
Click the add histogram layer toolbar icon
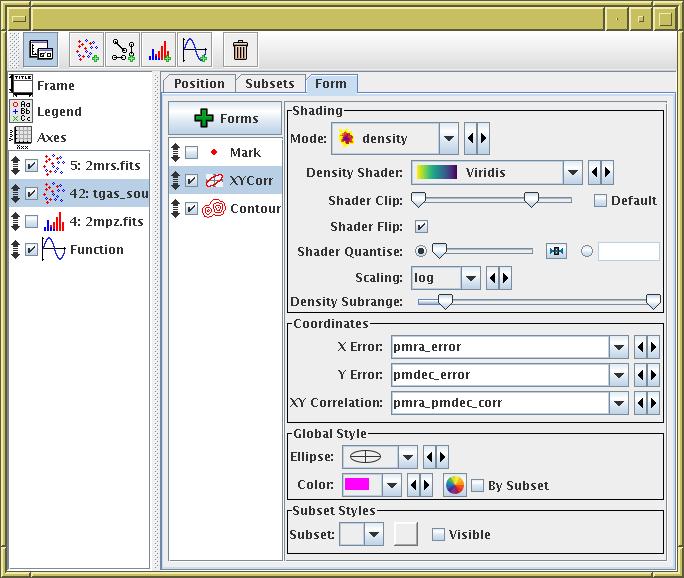(x=158, y=49)
